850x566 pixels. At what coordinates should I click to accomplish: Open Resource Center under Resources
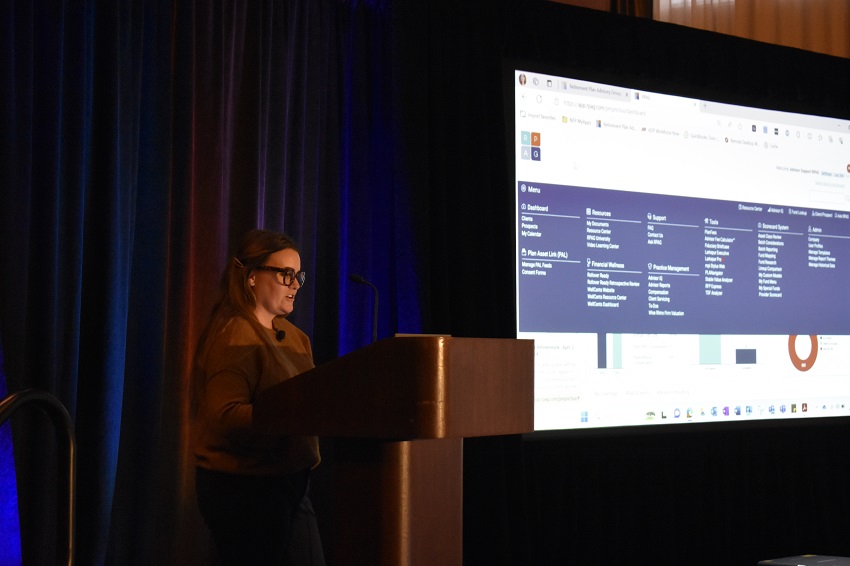598,231
